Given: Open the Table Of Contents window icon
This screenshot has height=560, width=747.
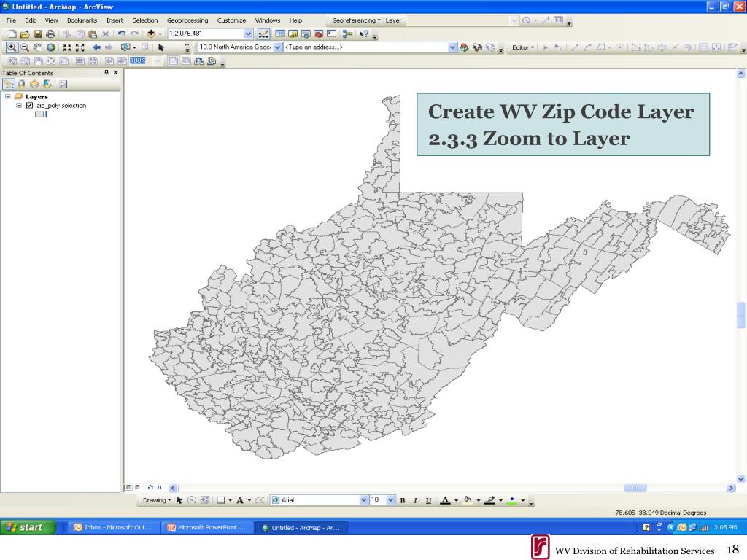Looking at the screenshot, I should tap(280, 34).
